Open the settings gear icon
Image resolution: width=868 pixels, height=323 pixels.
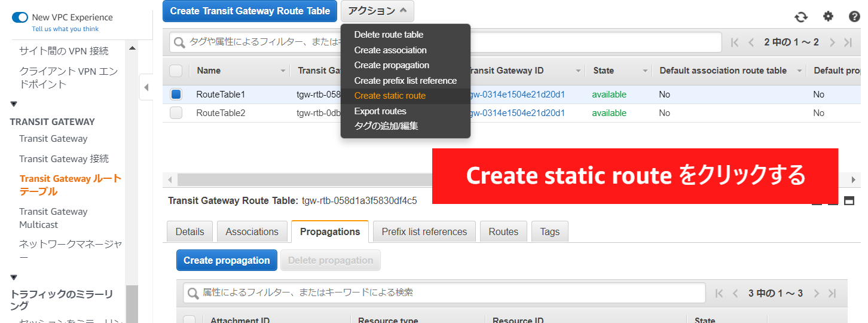tap(828, 16)
